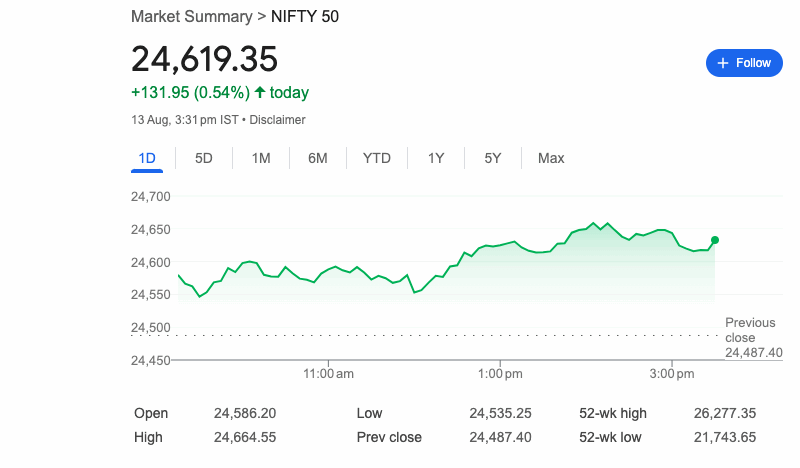Screen dimensions: 800x468
Task: Click the plus icon on Follow
Action: click(x=723, y=63)
